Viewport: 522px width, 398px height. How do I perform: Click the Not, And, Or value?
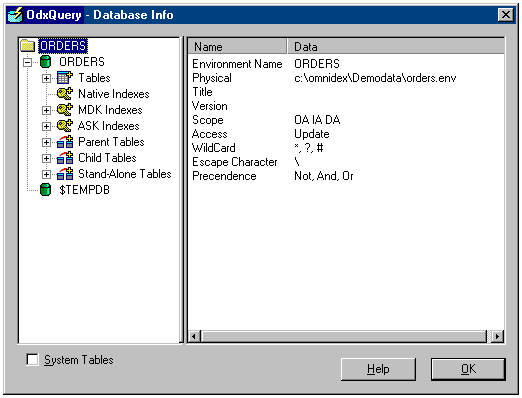324,176
